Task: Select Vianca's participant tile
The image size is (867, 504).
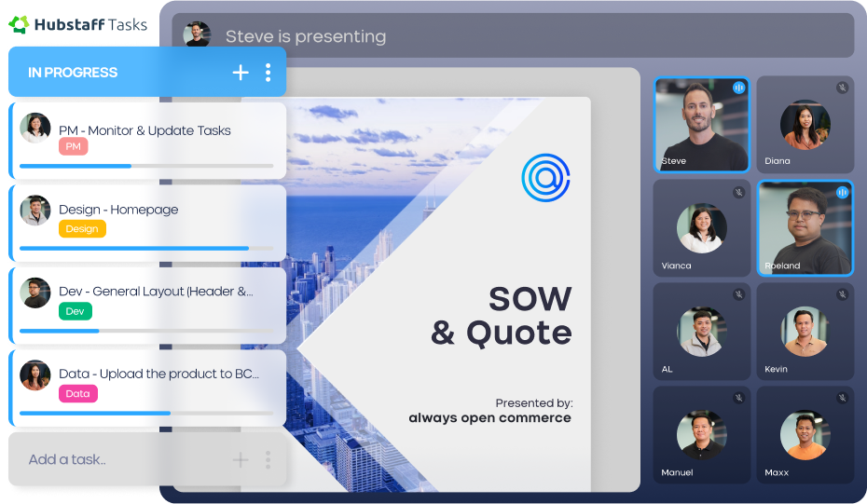Action: point(702,228)
